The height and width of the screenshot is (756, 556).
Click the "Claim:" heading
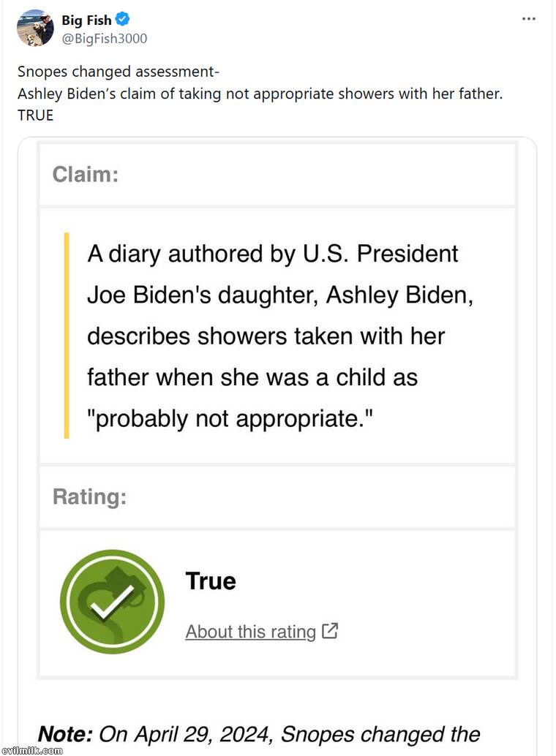click(85, 175)
